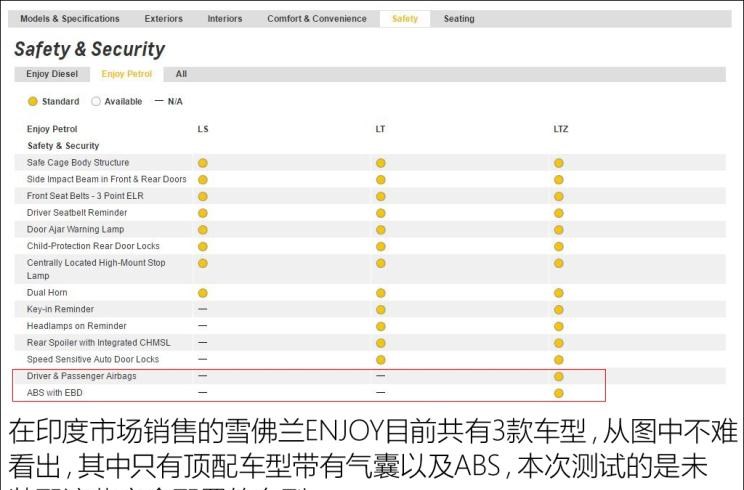
Task: Click Speed Sensitive Auto Door Locks label
Action: (x=93, y=360)
